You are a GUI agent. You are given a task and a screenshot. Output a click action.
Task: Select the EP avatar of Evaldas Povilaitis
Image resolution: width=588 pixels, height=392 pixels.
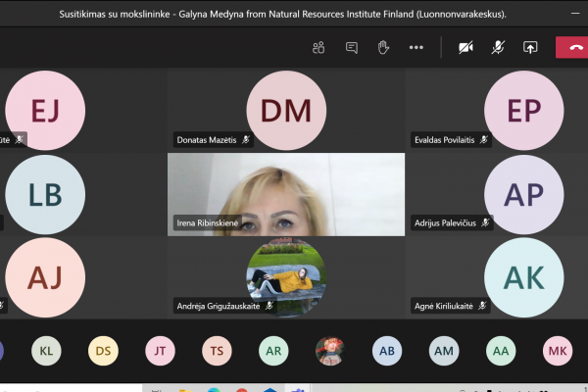[x=524, y=111]
